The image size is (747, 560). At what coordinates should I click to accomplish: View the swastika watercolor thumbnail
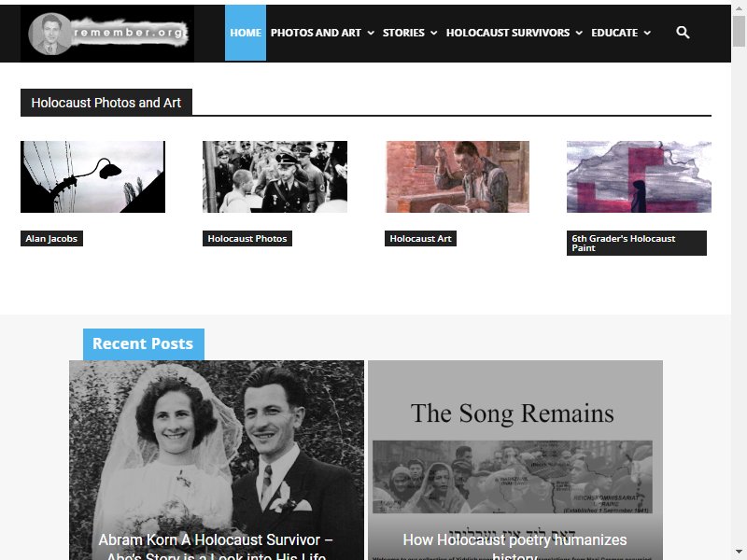639,176
